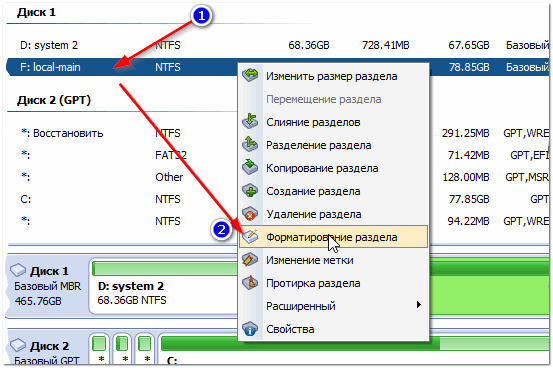553x368 pixels.
Task: Click the merge partitions icon
Action: click(250, 121)
